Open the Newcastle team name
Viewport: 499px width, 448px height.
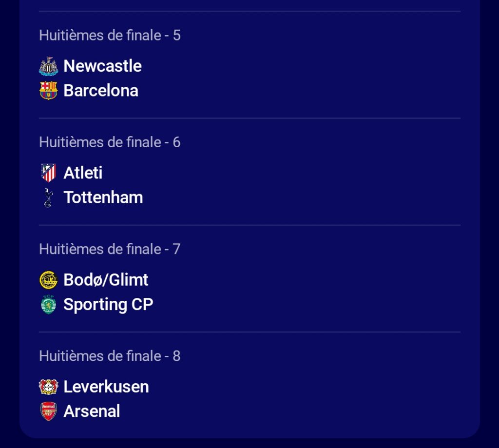tap(102, 66)
